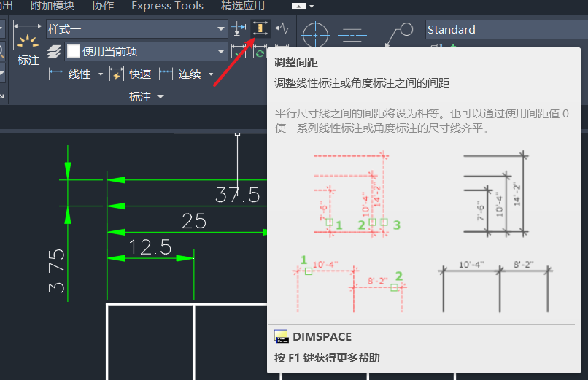Click the large 标注 dimension tool button
The width and height of the screenshot is (588, 380).
click(x=28, y=44)
